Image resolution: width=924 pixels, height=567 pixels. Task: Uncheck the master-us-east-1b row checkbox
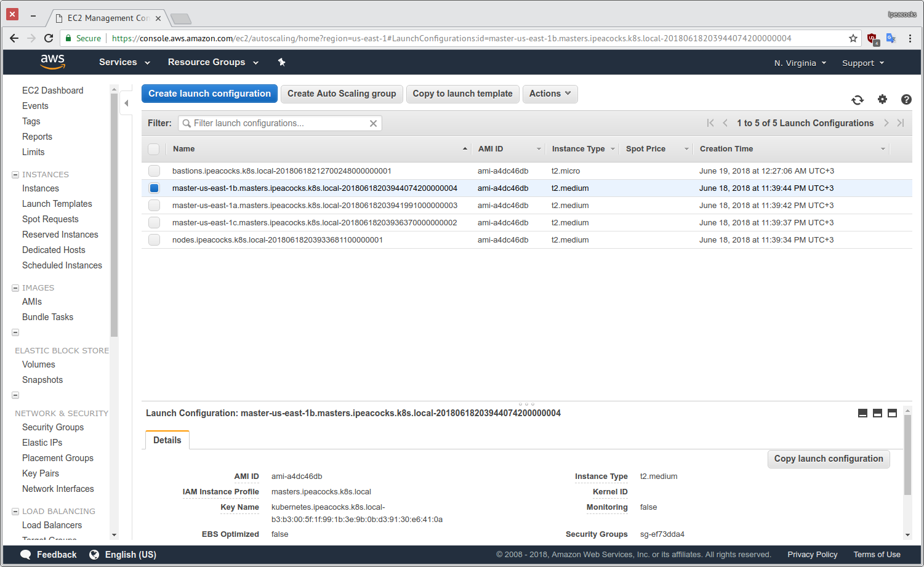coord(154,188)
